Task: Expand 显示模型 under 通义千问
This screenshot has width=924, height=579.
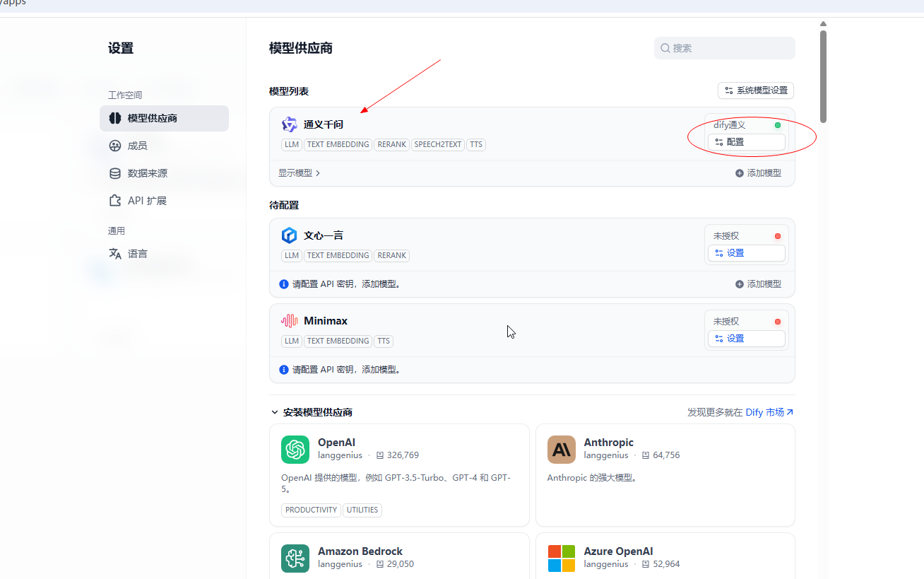Action: 300,173
